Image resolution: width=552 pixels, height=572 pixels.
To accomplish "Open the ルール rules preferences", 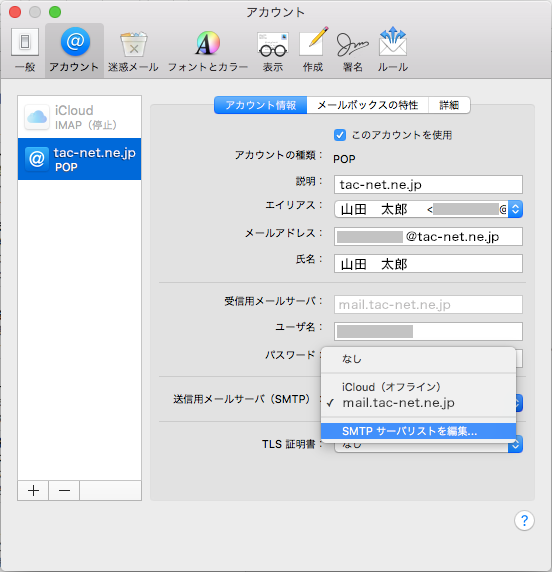I will click(x=393, y=50).
